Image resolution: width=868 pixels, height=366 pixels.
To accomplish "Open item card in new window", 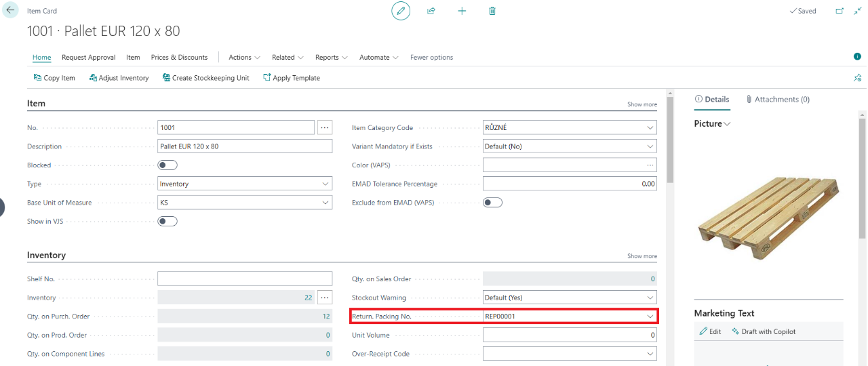I will 840,11.
